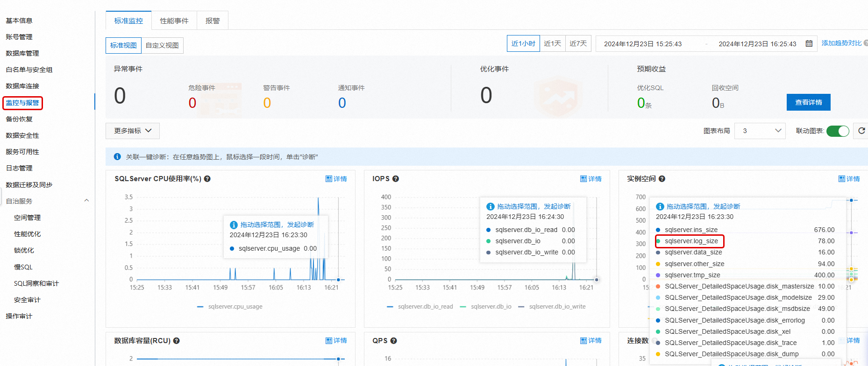
Task: Open 详情 for SQLServer CPU使用率 chart
Action: tap(336, 179)
